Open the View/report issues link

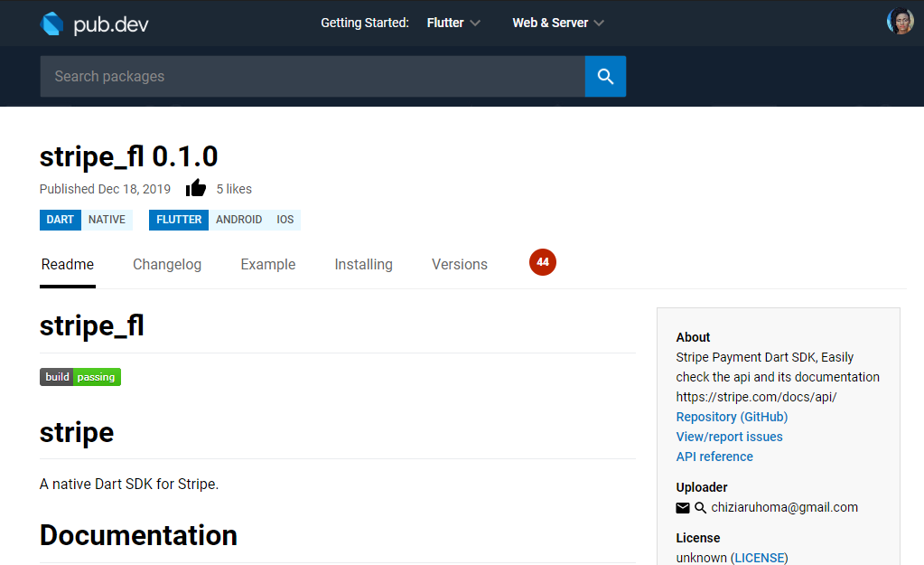[729, 437]
